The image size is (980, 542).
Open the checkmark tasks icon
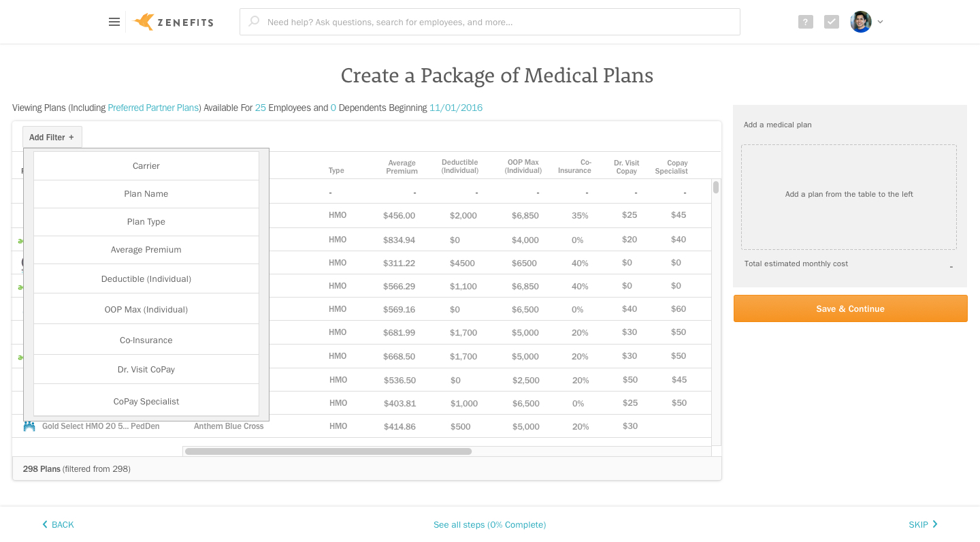point(832,22)
